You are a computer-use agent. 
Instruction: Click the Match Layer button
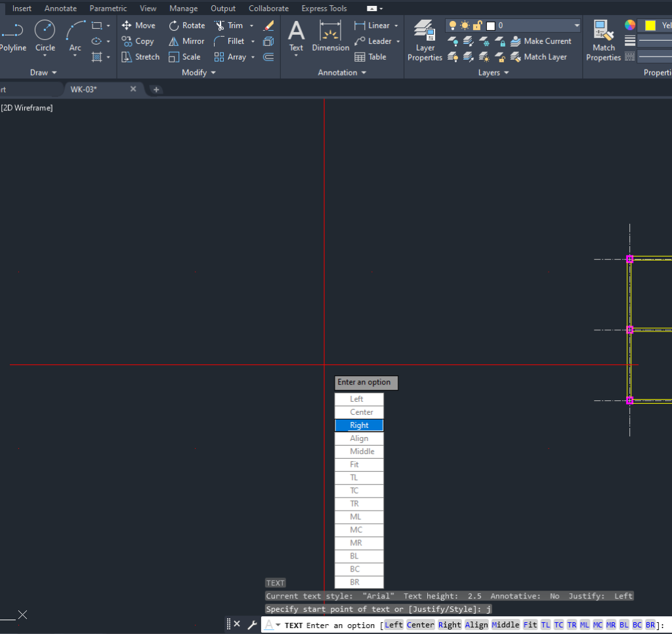pyautogui.click(x=538, y=57)
